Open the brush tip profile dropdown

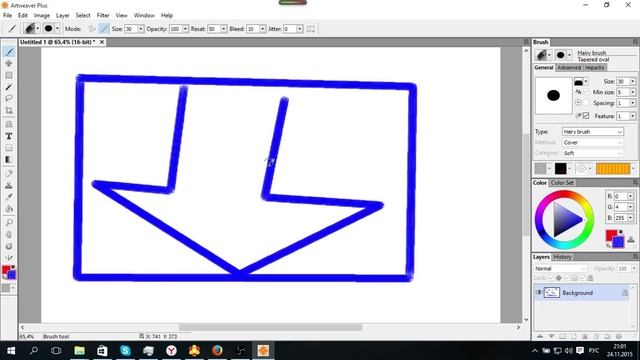point(581,82)
